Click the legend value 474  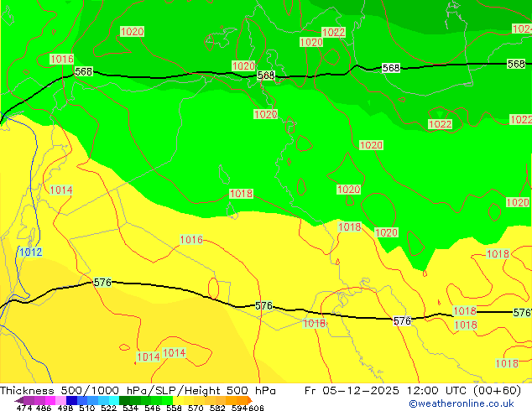pyautogui.click(x=24, y=408)
